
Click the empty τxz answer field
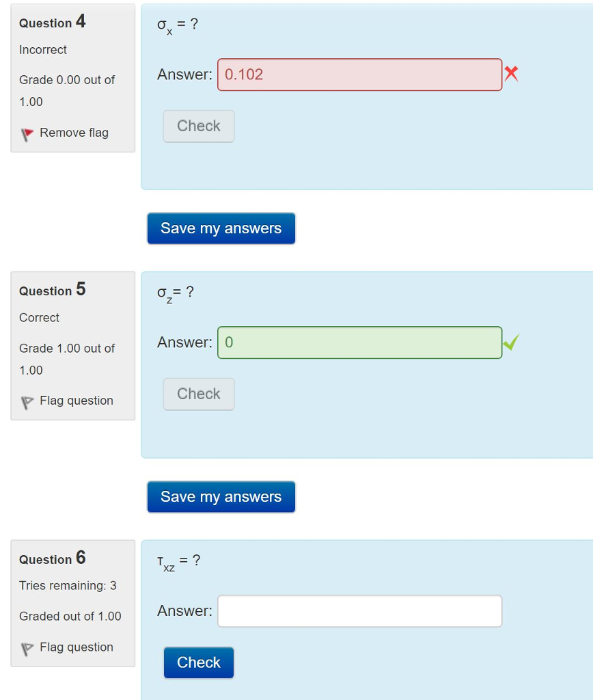[x=359, y=611]
